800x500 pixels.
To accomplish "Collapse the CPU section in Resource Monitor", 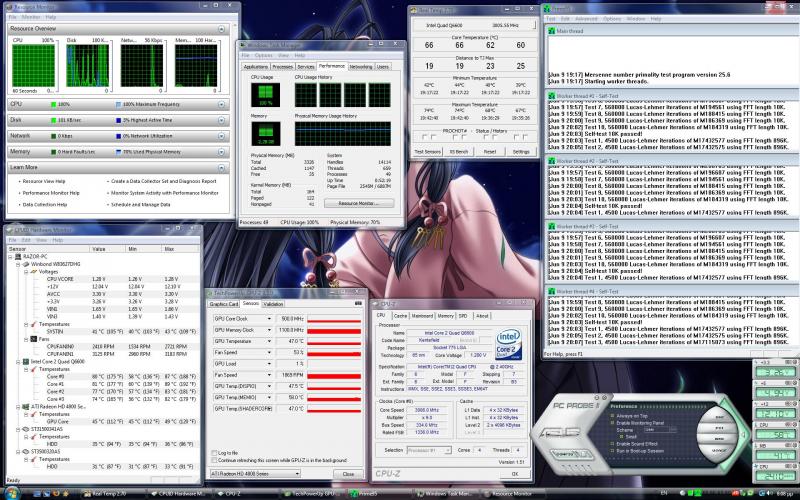I will 221,104.
